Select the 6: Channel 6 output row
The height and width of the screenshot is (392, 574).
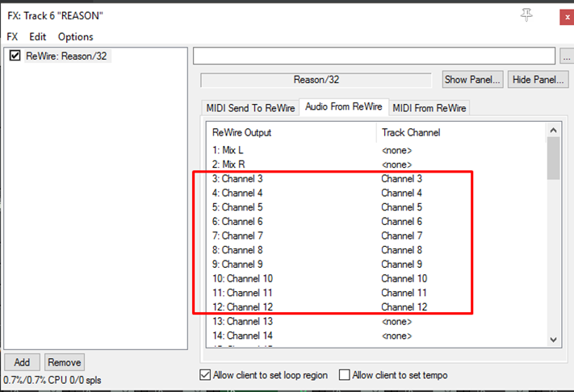[x=237, y=222]
